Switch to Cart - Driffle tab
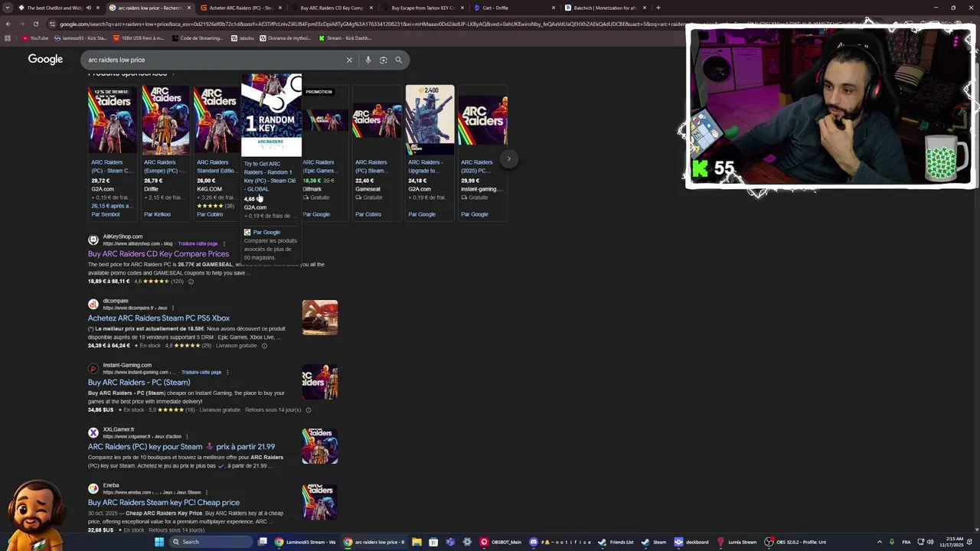980x551 pixels. [x=513, y=8]
